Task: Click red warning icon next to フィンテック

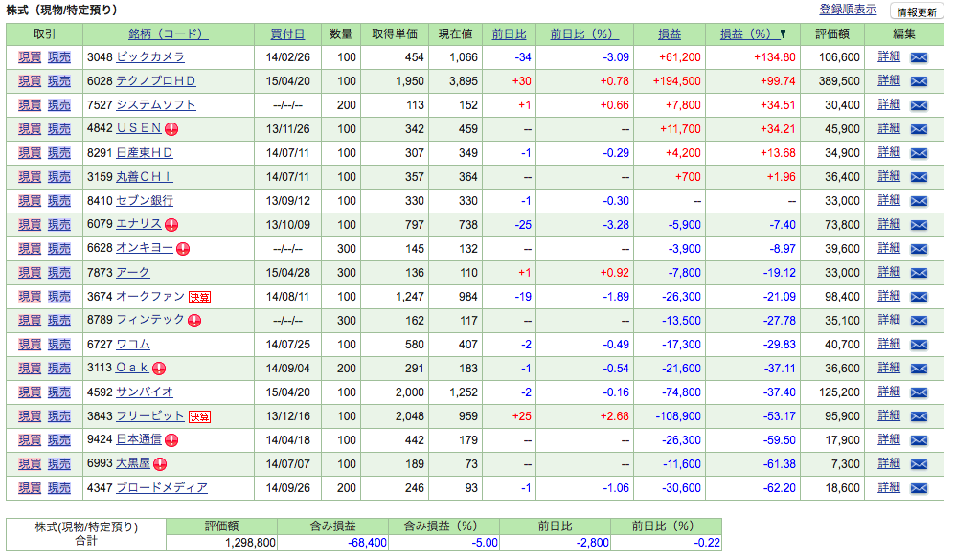Action: tap(194, 320)
